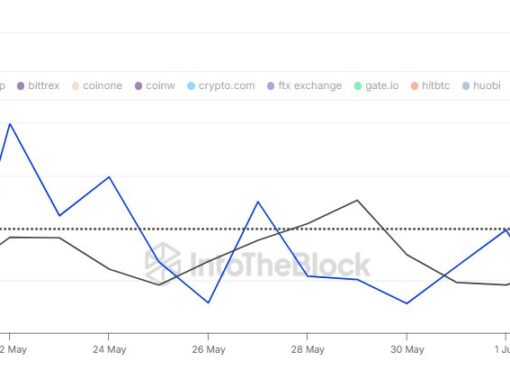Viewport: 510px width, 369px height.
Task: Click the green gate.io color dot
Action: (x=358, y=86)
